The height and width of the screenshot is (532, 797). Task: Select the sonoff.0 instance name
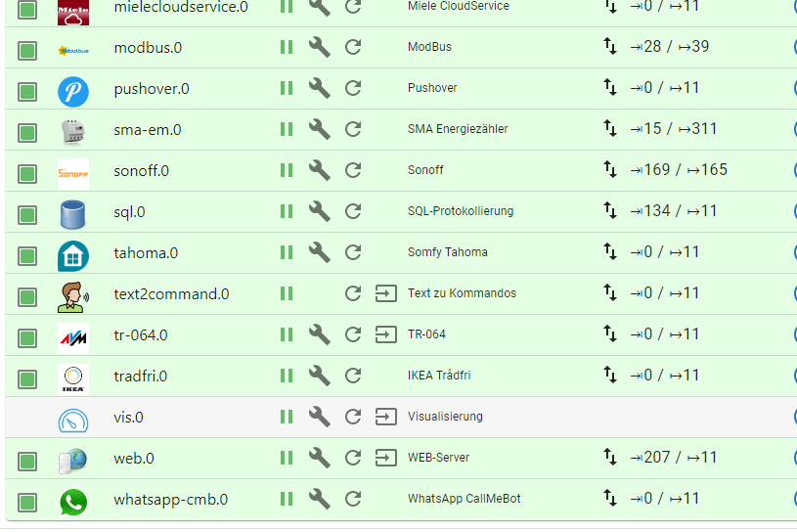141,170
